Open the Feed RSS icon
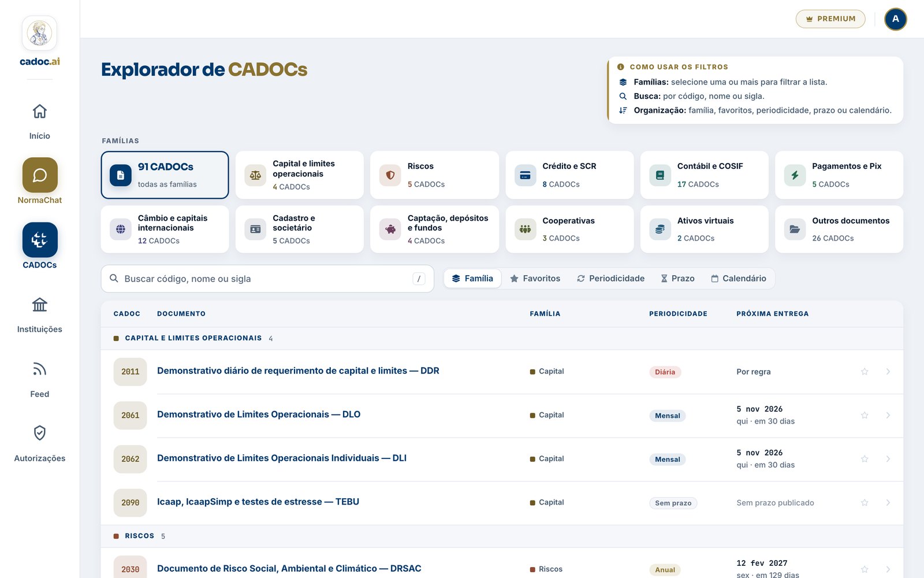The image size is (924, 578). click(39, 369)
